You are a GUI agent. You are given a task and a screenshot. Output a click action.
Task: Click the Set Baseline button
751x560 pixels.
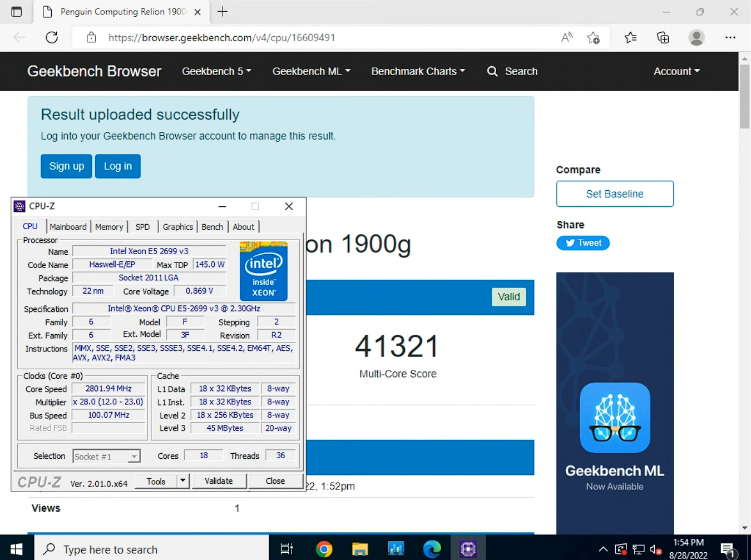615,194
